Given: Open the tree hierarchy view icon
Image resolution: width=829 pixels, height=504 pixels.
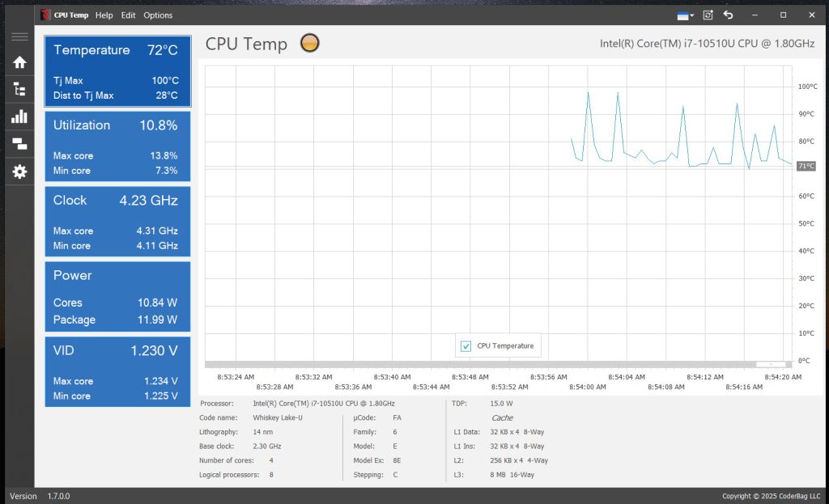Looking at the screenshot, I should coord(19,90).
